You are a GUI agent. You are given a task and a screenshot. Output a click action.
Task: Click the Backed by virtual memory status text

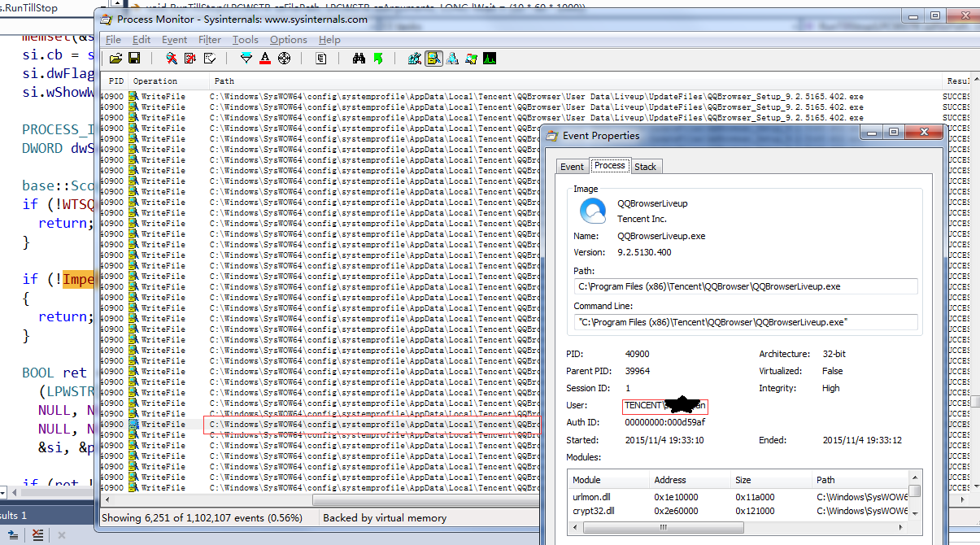(385, 517)
